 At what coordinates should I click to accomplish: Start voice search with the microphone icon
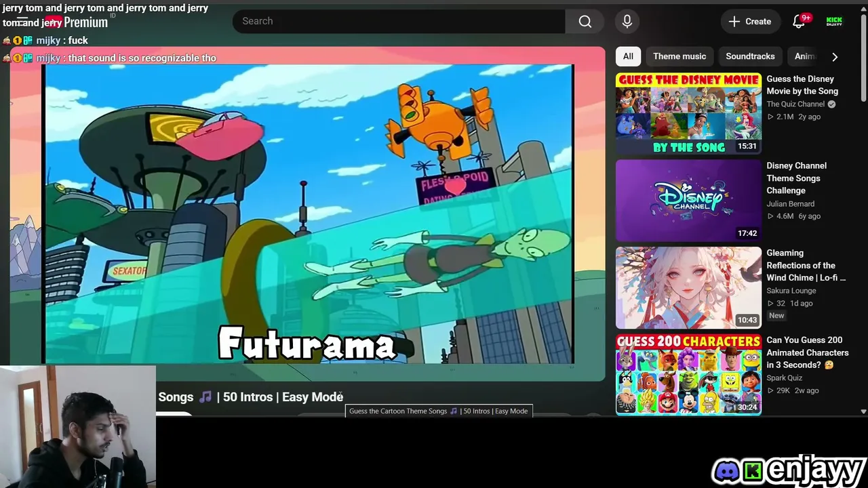point(627,21)
